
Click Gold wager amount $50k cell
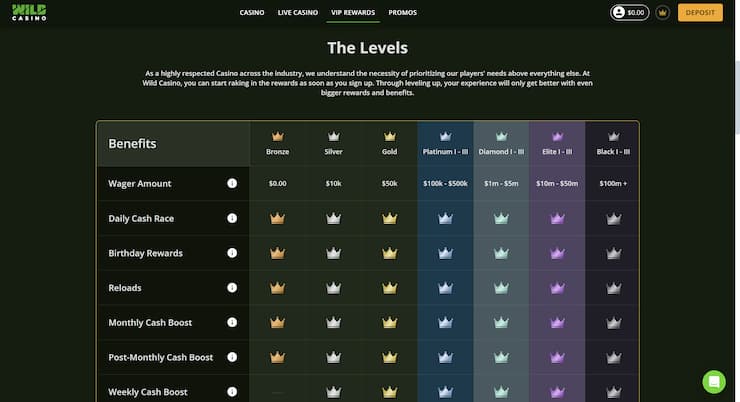tap(389, 184)
